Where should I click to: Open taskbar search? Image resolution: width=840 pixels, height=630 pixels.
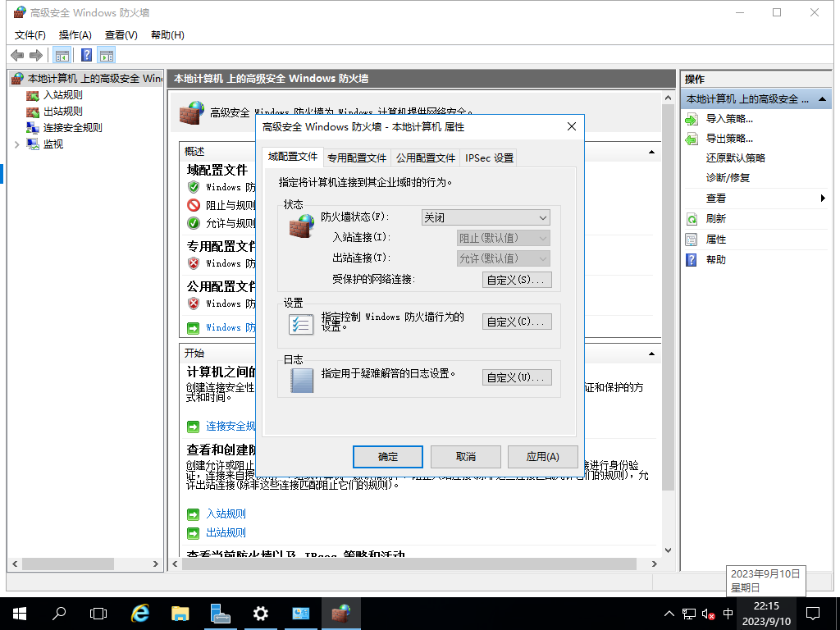click(x=59, y=614)
